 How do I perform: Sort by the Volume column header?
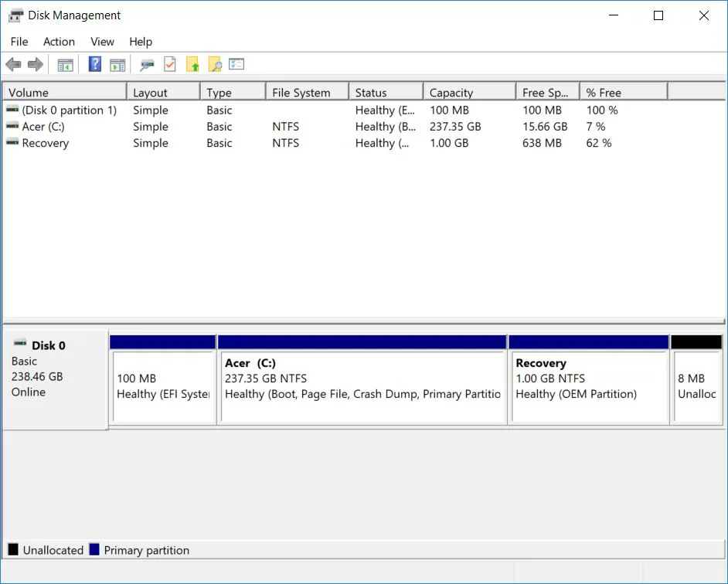[65, 93]
